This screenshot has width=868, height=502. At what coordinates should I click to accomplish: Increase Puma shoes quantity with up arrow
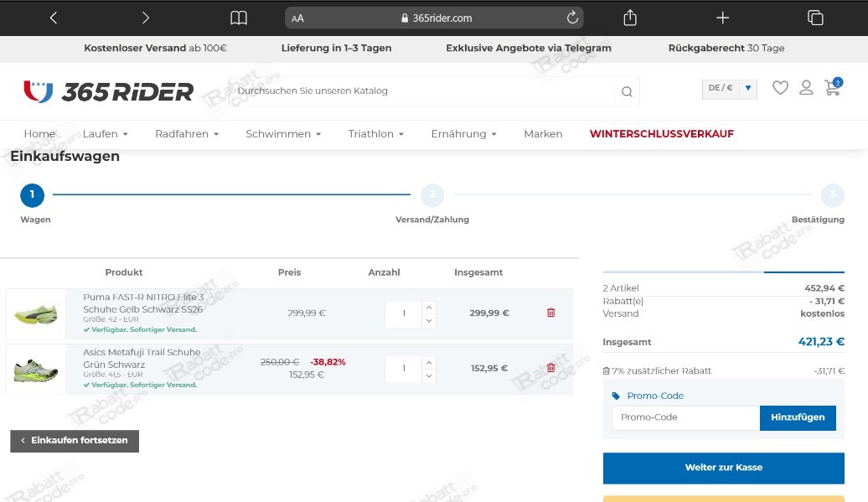coord(427,307)
